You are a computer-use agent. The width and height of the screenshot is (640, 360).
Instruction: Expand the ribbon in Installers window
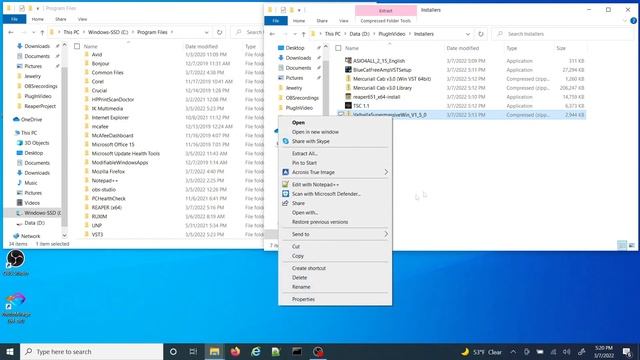pyautogui.click(x=625, y=20)
